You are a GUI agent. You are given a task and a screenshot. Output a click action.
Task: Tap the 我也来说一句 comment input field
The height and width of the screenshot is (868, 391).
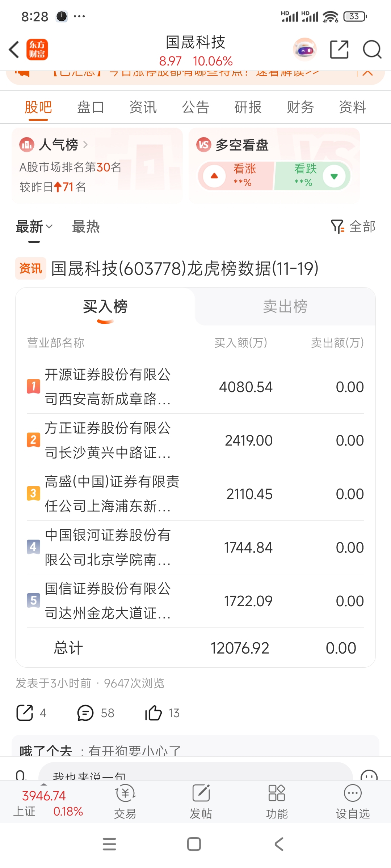pyautogui.click(x=195, y=773)
